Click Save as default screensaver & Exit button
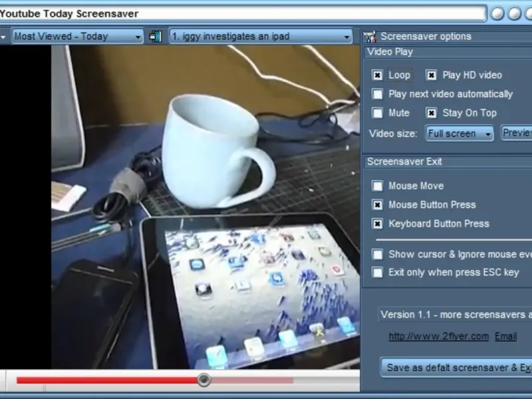532x399 pixels. click(x=456, y=368)
